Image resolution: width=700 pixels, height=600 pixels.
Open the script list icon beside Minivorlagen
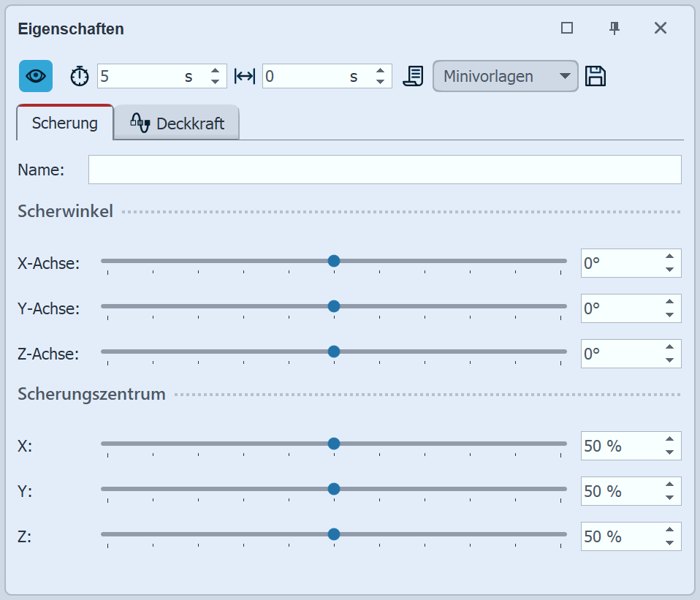coord(413,75)
